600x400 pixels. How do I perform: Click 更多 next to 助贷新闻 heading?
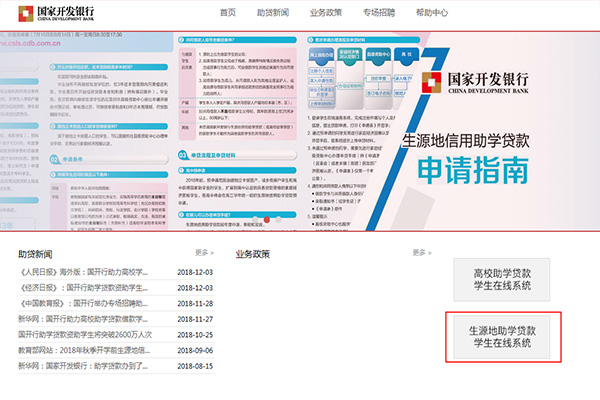click(204, 253)
